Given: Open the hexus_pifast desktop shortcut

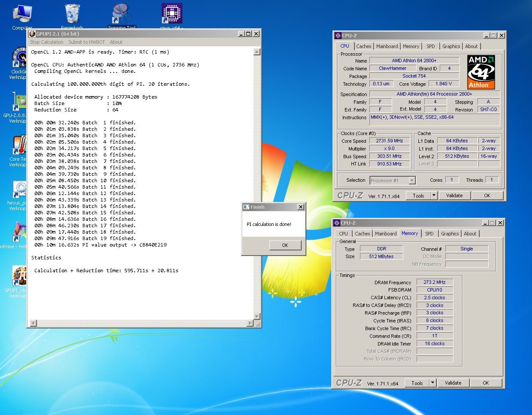Looking at the screenshot, I should pos(18,195).
